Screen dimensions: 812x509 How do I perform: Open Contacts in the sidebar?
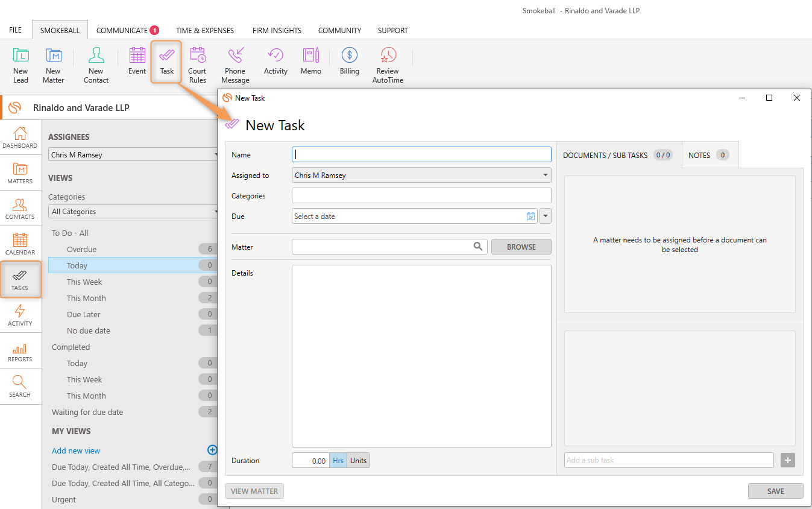point(20,208)
